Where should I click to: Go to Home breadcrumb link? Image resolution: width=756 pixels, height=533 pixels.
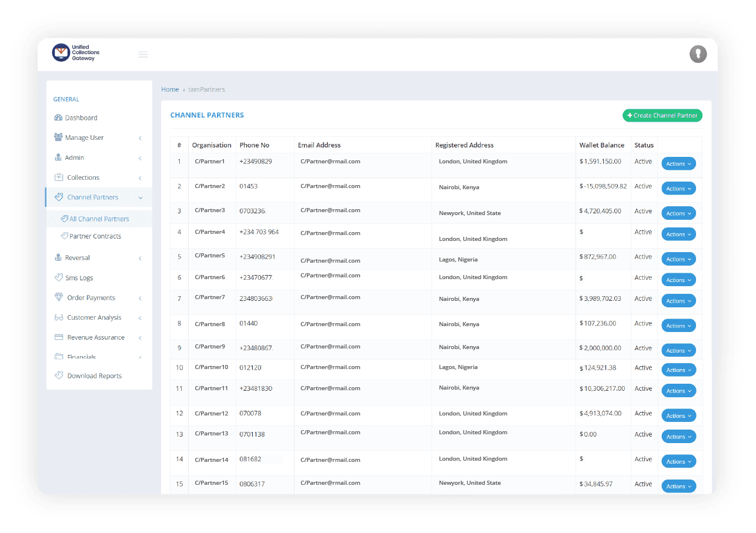170,89
